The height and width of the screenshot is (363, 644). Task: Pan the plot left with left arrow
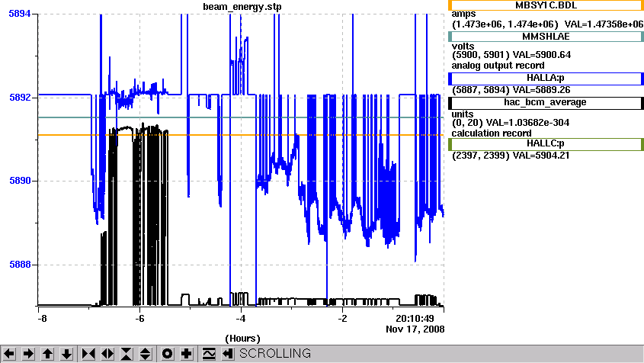(9, 354)
